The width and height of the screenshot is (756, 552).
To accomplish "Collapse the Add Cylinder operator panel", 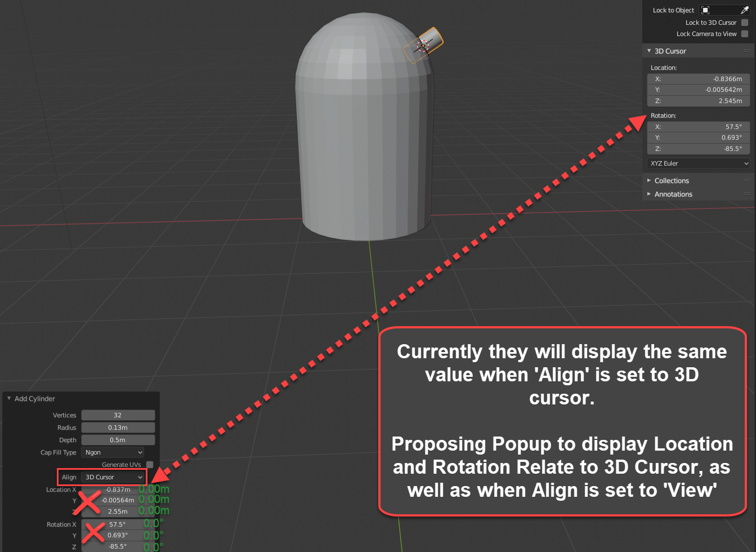I will point(9,398).
